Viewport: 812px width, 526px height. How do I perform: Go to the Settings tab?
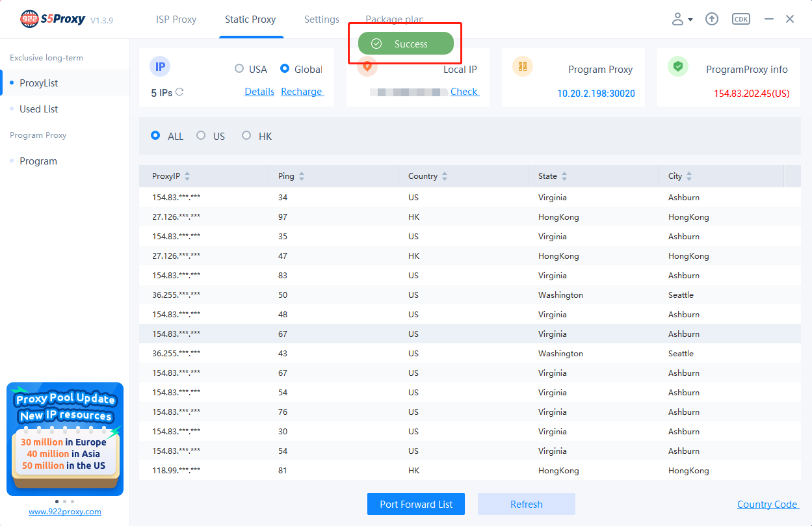point(322,20)
